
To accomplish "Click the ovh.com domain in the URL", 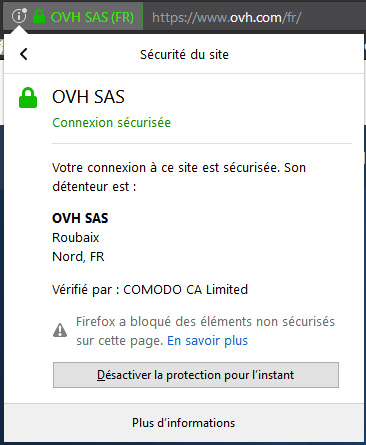I will click(x=256, y=17).
